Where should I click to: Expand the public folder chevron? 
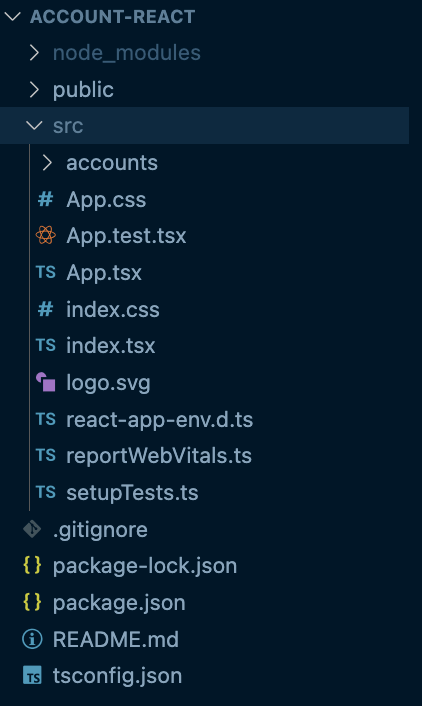34,90
